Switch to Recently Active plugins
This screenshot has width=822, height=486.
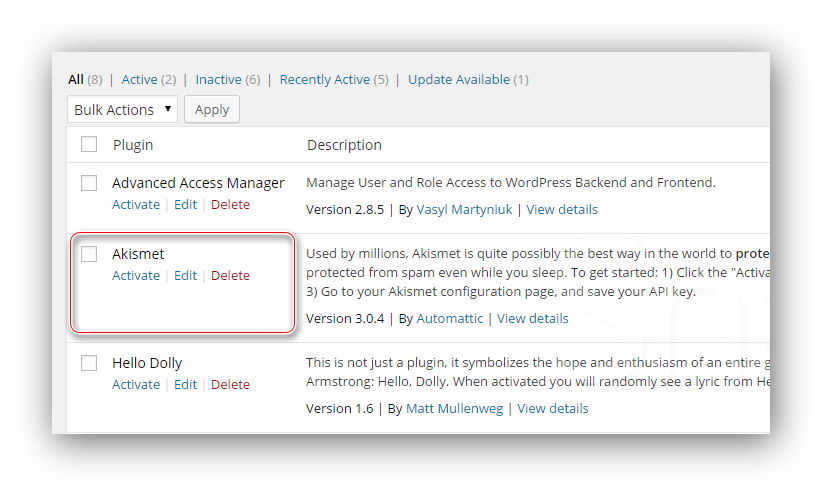[325, 79]
